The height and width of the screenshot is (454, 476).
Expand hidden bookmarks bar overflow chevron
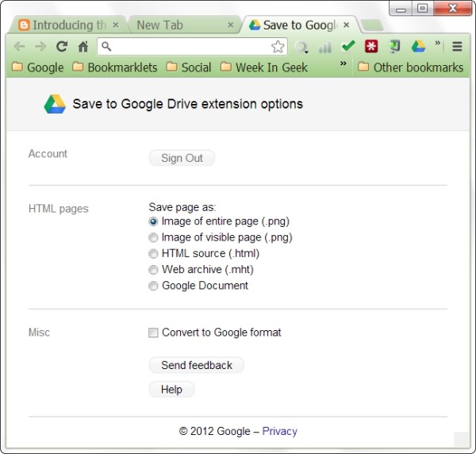[344, 63]
